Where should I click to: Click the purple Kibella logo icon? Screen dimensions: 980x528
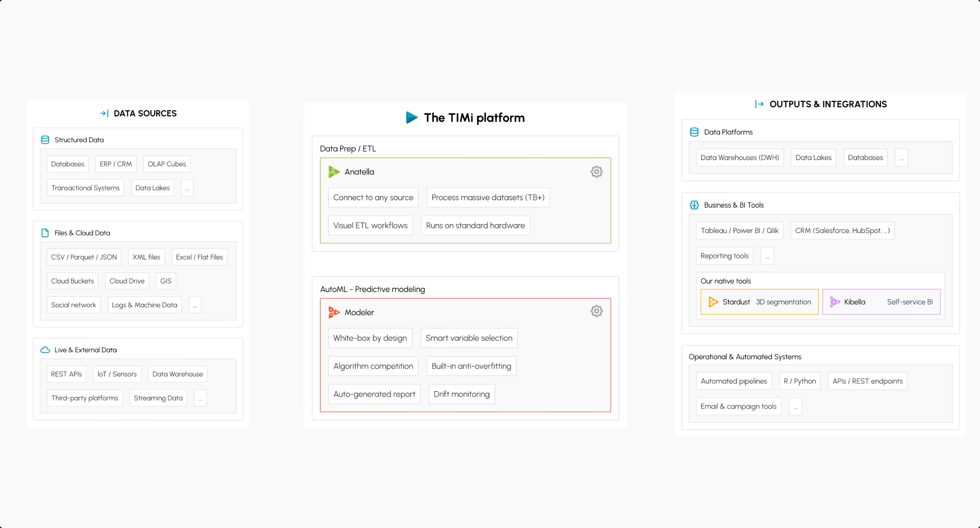coord(835,302)
